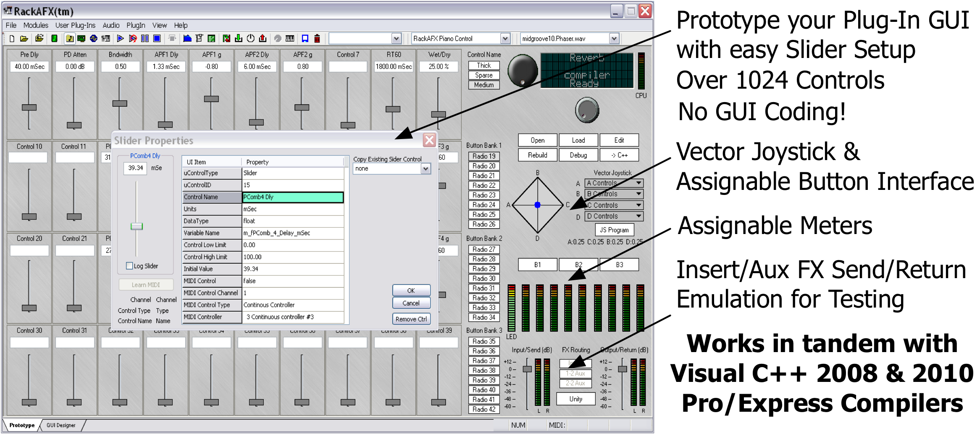Click the JS Program button
Image resolution: width=980 pixels, height=434 pixels.
point(615,230)
